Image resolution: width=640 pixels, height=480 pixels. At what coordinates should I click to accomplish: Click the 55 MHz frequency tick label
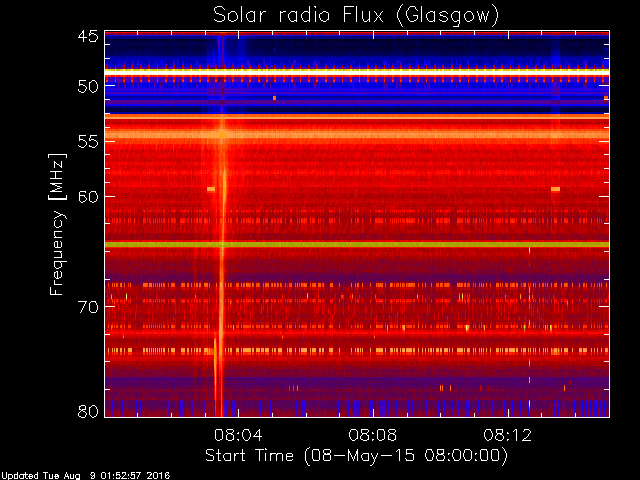(88, 142)
